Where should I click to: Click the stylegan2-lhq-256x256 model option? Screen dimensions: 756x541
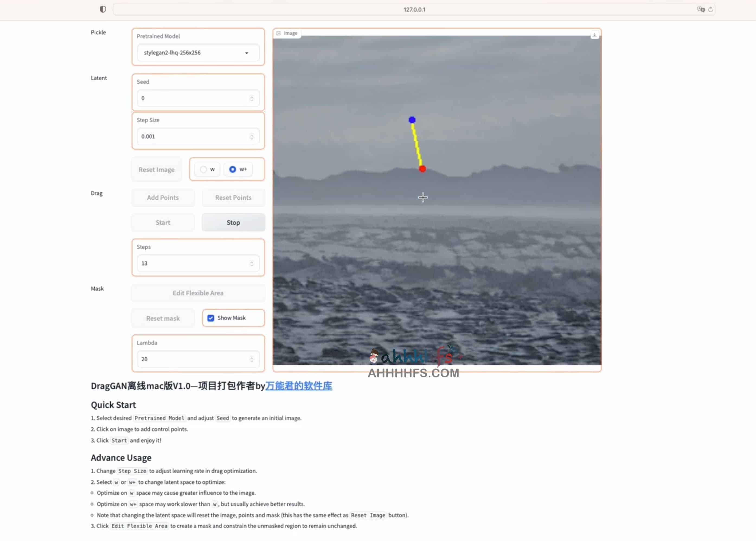click(197, 53)
